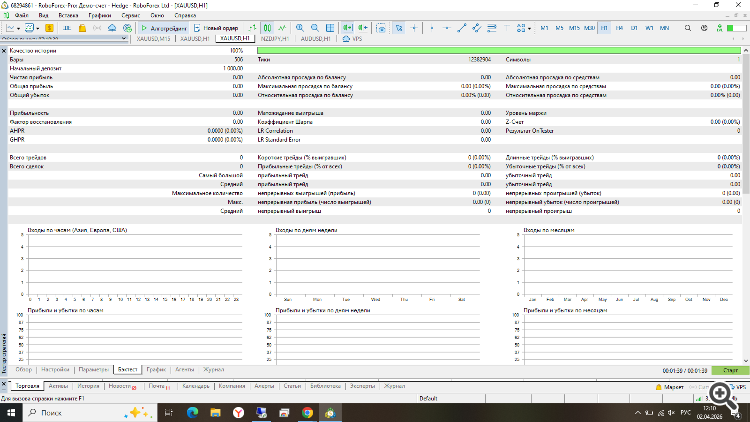Switch to XAUUSD,M15 chart tab

153,39
